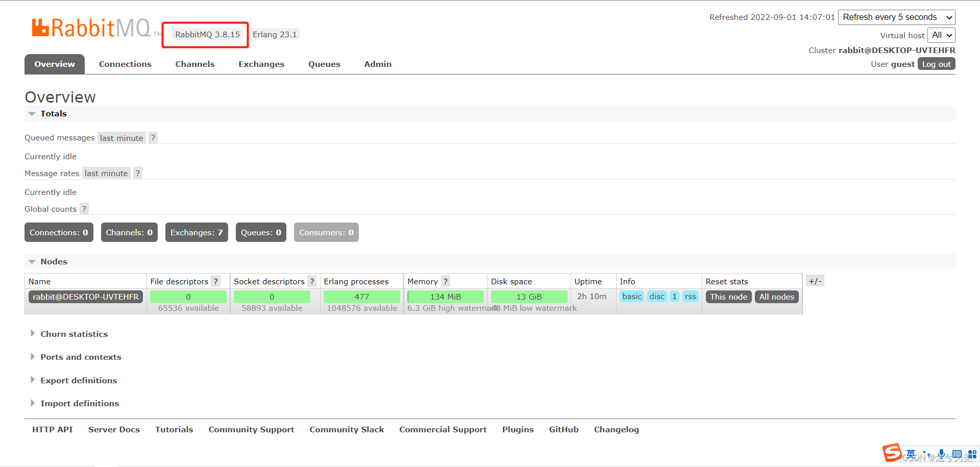Go to the Channels tab
The width and height of the screenshot is (980, 467).
point(195,64)
